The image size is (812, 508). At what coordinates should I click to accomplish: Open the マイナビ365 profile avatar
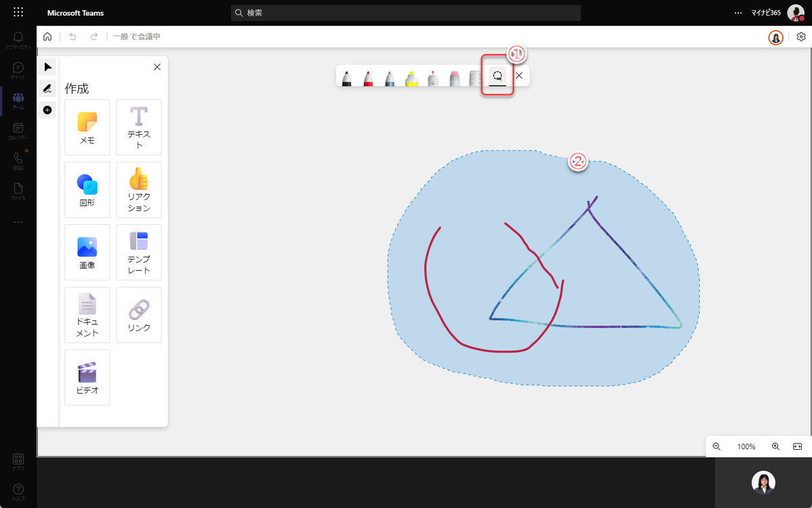(796, 13)
